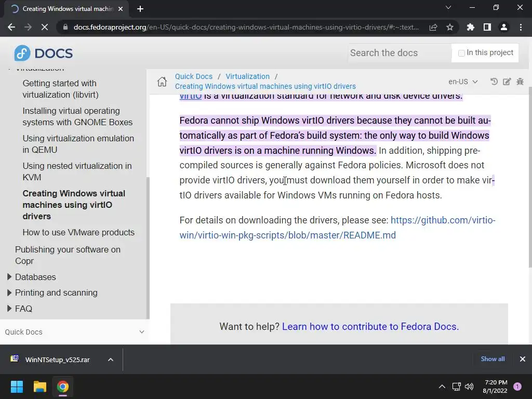The width and height of the screenshot is (532, 399).
Task: Open Installing virtual operating systems with GNOME Boxes
Action: click(x=77, y=116)
